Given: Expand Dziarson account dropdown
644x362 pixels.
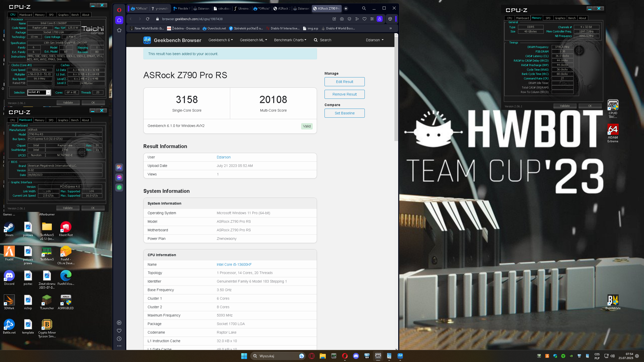Looking at the screenshot, I should [375, 40].
